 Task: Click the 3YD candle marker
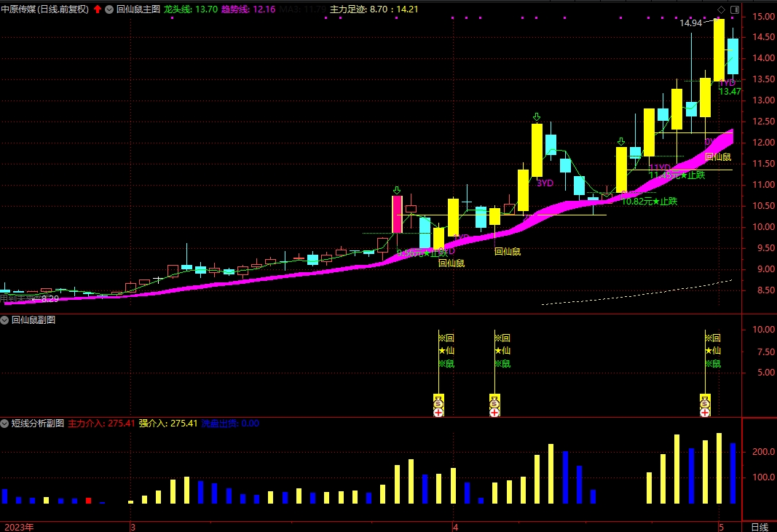(x=545, y=183)
